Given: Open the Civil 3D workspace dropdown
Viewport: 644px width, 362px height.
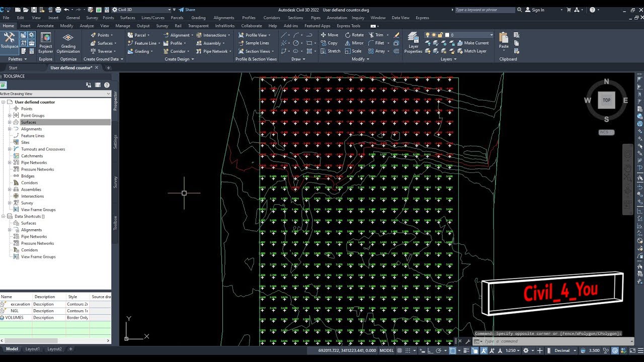Looking at the screenshot, I should click(143, 10).
